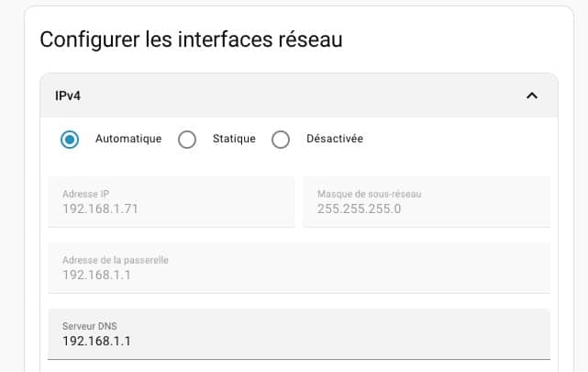Select the Automatique radio button circle
Viewport: 588px width, 372px height.
click(69, 140)
